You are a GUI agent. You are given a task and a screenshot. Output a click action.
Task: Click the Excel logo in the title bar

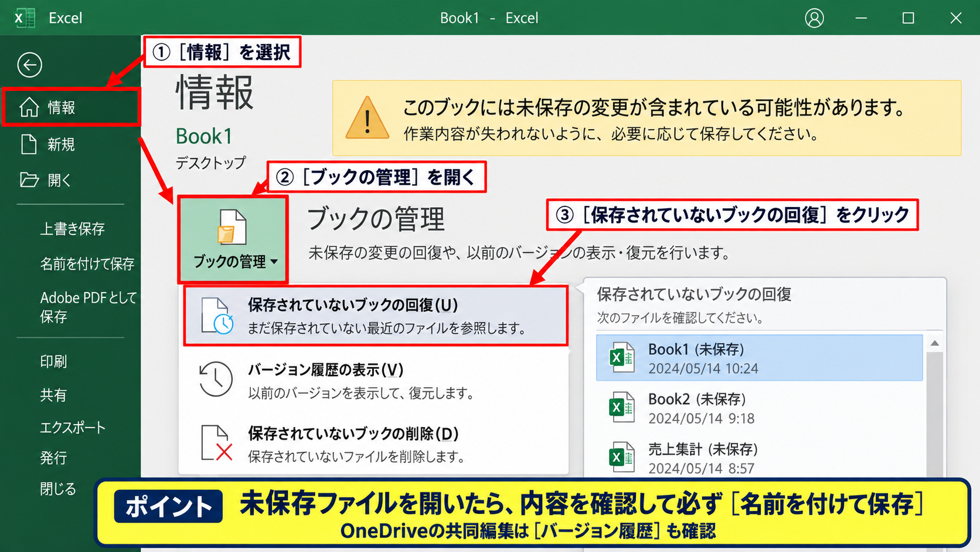point(24,18)
